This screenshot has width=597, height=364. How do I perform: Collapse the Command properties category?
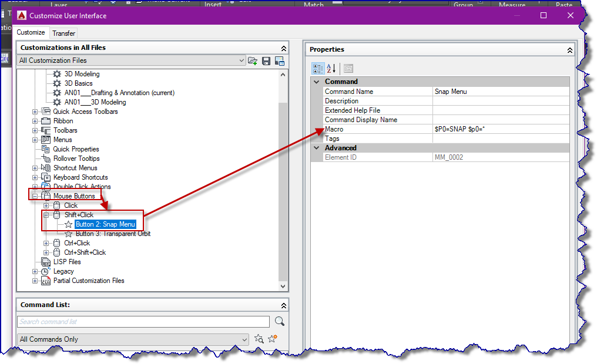[x=317, y=82]
